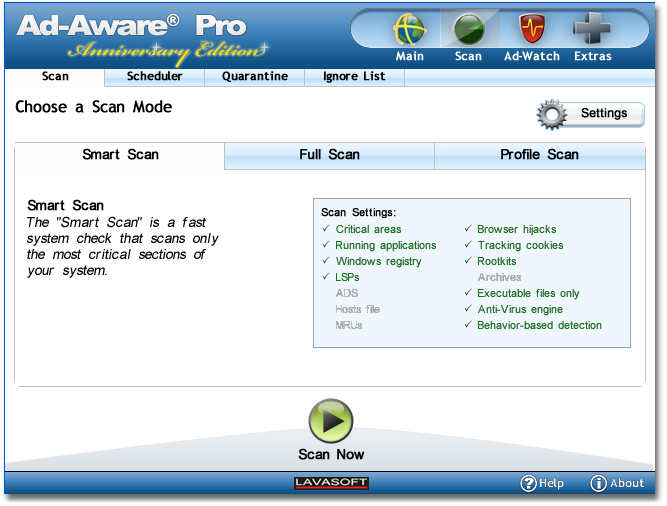The width and height of the screenshot is (667, 506).
Task: Click the Rootkits checkmark
Action: [468, 260]
